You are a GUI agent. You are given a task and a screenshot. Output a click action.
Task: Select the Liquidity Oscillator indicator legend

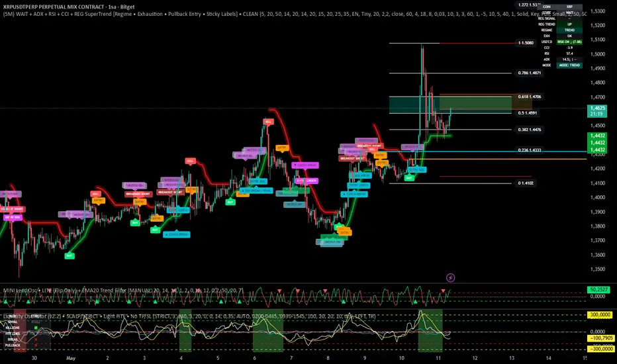coord(189,316)
